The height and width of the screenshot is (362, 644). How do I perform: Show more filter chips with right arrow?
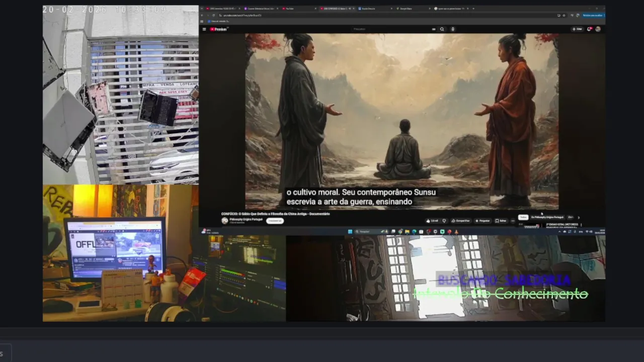click(x=579, y=218)
